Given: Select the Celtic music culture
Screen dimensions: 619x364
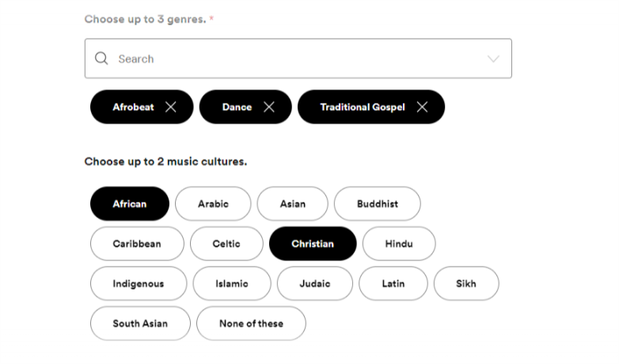Looking at the screenshot, I should point(226,244).
